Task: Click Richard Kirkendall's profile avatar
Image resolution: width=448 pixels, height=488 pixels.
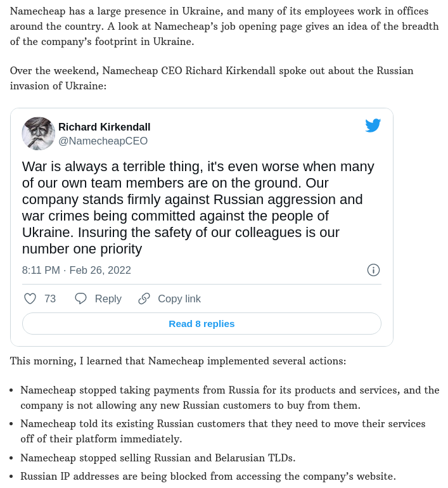Action: [39, 133]
